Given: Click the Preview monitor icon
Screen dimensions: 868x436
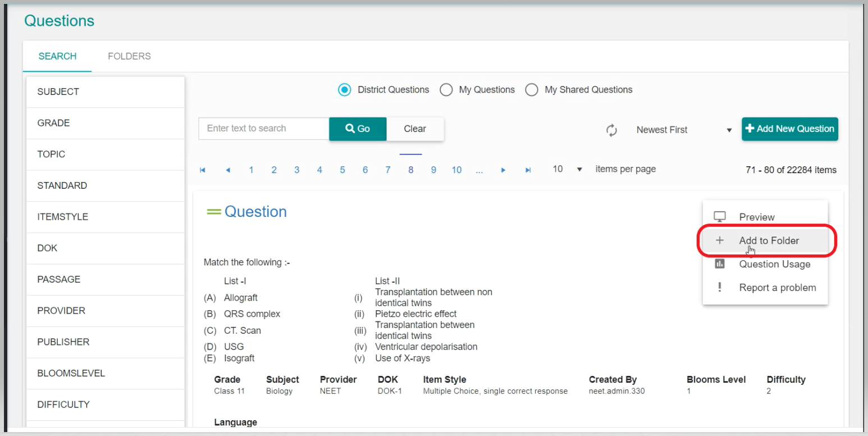Looking at the screenshot, I should tap(719, 217).
